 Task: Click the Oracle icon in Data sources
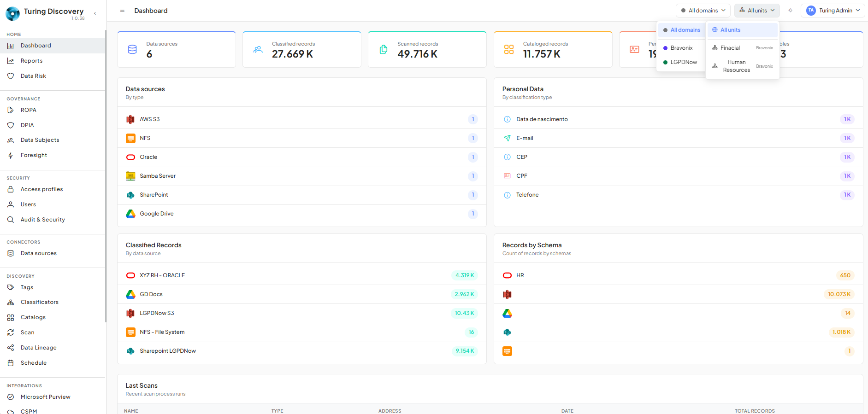coord(131,157)
